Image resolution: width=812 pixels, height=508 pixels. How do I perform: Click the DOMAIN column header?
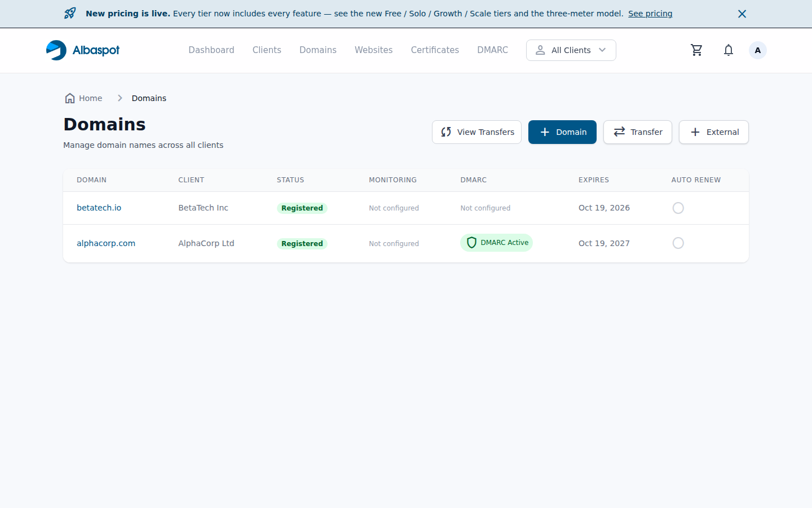point(91,180)
